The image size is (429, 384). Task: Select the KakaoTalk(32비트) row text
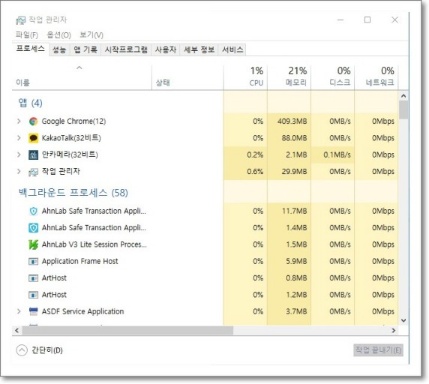coord(71,138)
